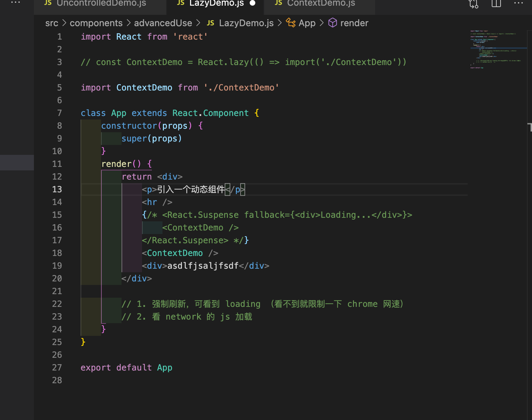This screenshot has height=420, width=532.
Task: Click the App class symbol icon in breadcrumb
Action: [x=291, y=23]
